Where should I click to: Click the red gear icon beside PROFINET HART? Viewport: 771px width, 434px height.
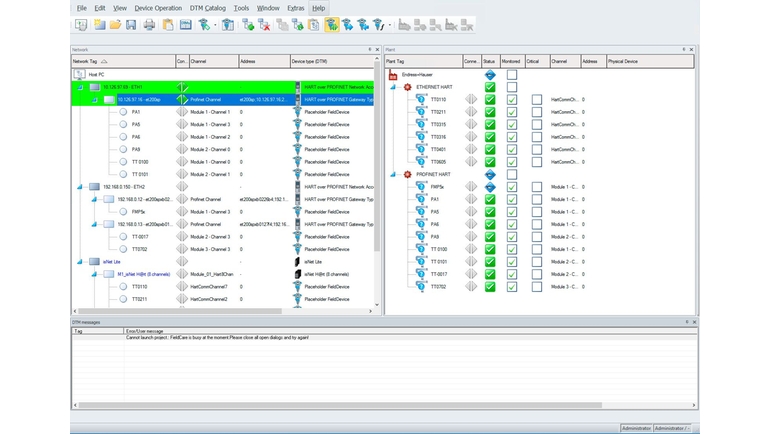pyautogui.click(x=408, y=174)
